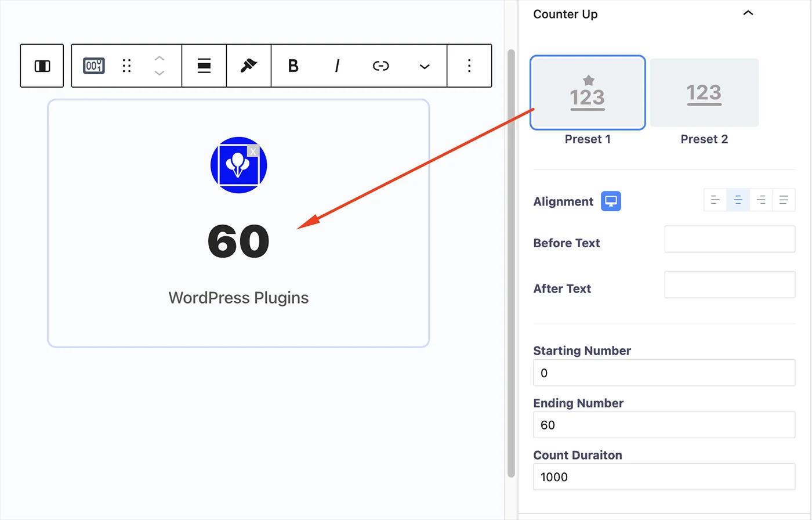This screenshot has height=520, width=812.
Task: Collapse the Counter Up panel
Action: pos(748,13)
